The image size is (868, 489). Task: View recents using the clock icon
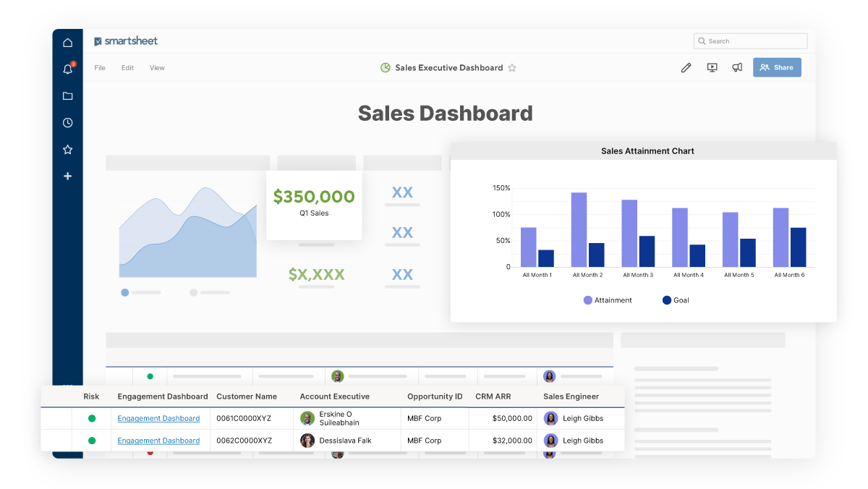point(67,122)
